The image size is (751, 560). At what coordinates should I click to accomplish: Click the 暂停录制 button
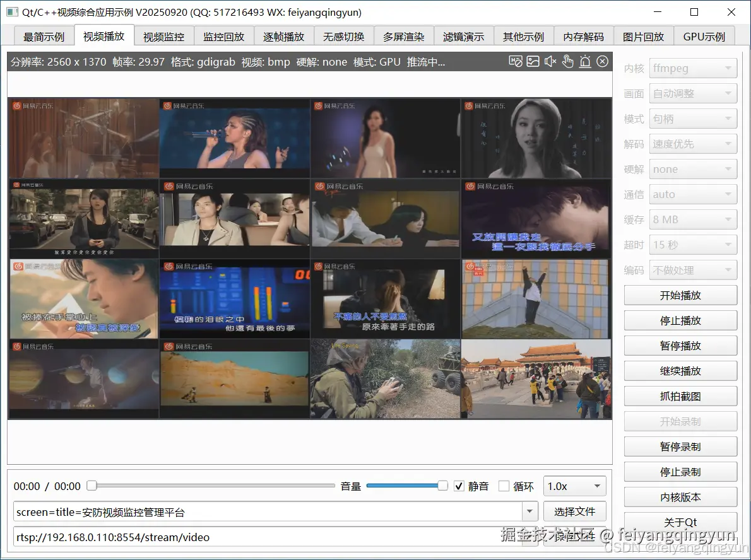point(680,446)
